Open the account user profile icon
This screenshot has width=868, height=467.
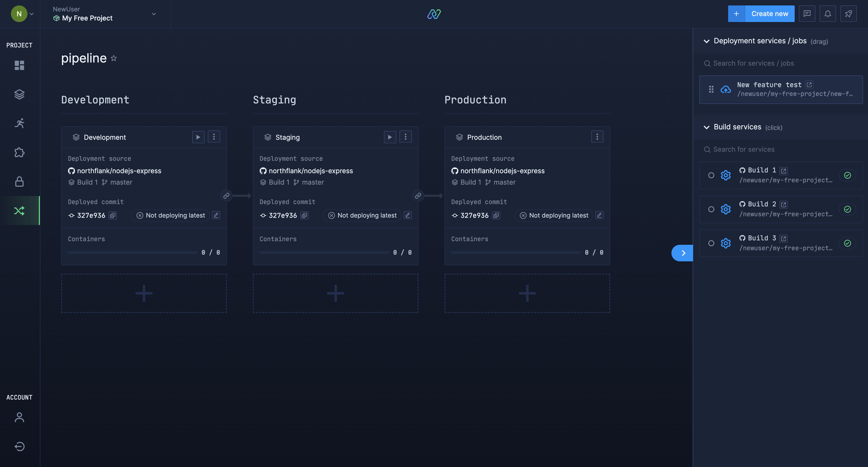tap(19, 417)
